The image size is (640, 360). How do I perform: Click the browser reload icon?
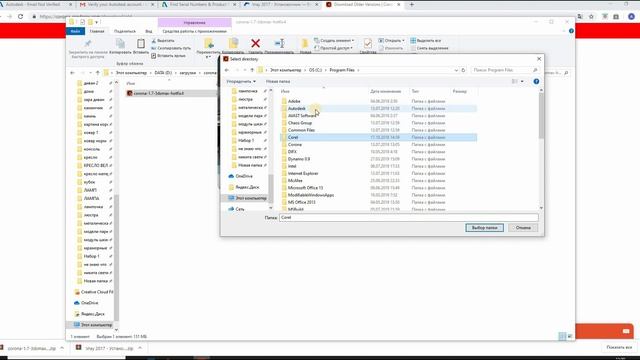[20, 17]
